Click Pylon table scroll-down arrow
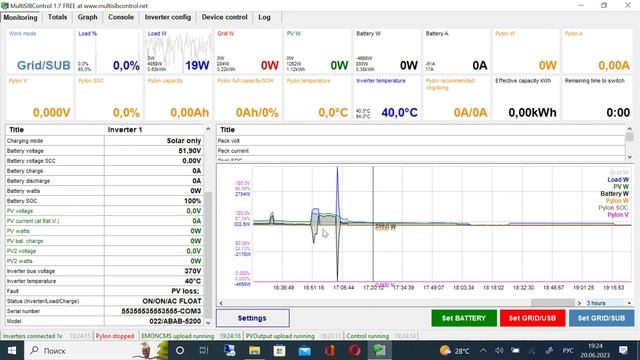Image resolution: width=640 pixels, height=360 pixels. 629,157
